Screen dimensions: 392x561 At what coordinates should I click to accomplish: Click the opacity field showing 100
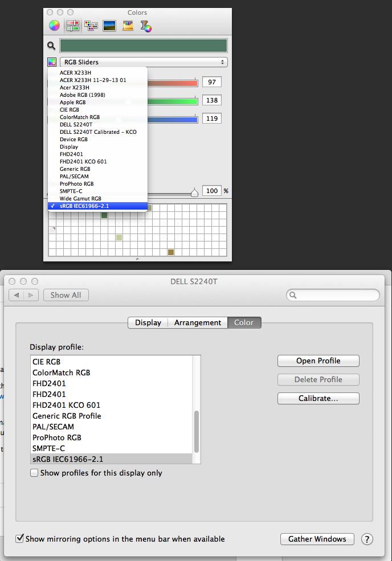coord(212,191)
